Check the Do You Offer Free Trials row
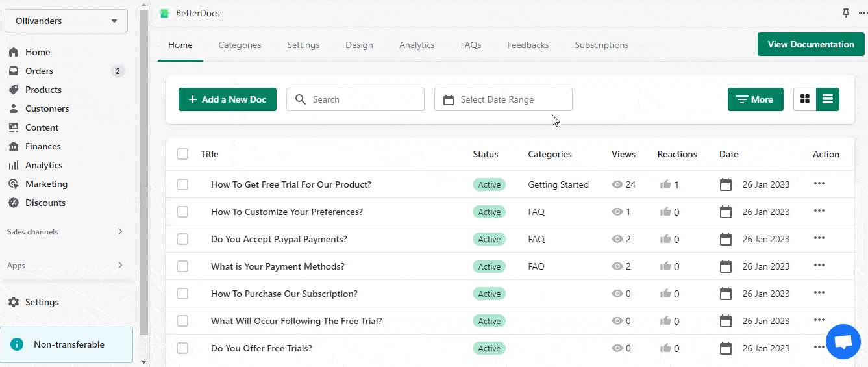Viewport: 868px width, 367px height. 182,348
